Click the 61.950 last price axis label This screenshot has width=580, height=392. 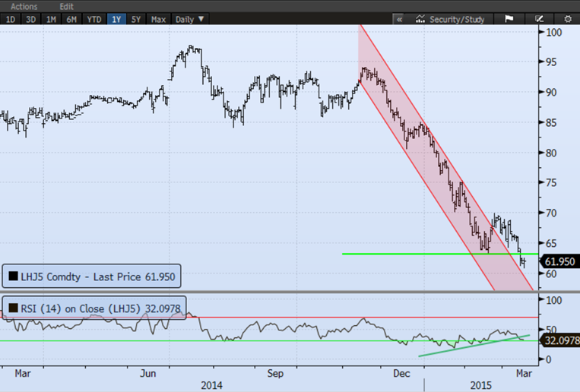(559, 261)
